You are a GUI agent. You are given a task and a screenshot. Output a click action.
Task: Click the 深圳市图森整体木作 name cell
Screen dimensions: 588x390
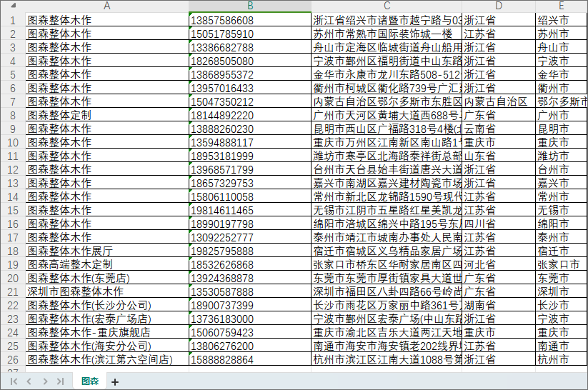[x=107, y=291]
